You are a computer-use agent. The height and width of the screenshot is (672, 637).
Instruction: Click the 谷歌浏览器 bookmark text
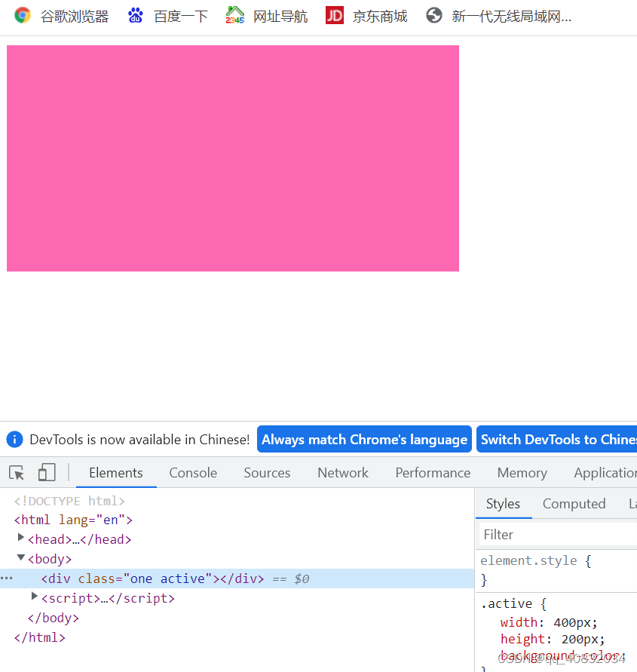coord(75,17)
